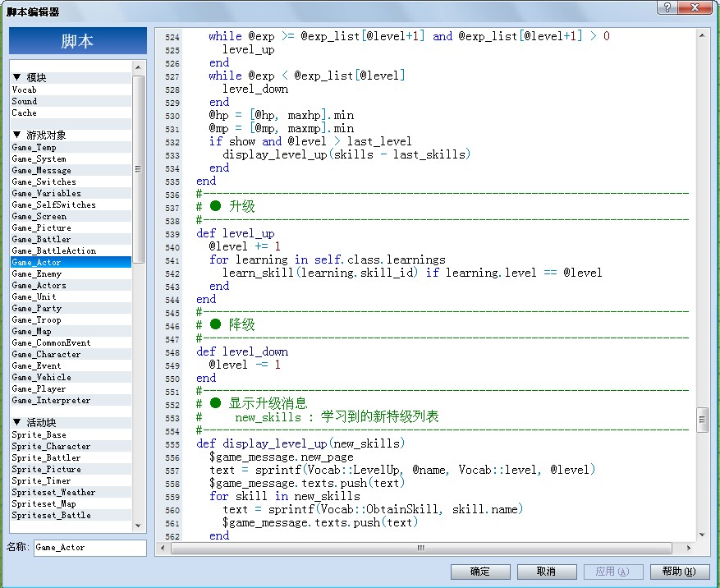Click the title bar question mark button
720x588 pixels.
667,7
